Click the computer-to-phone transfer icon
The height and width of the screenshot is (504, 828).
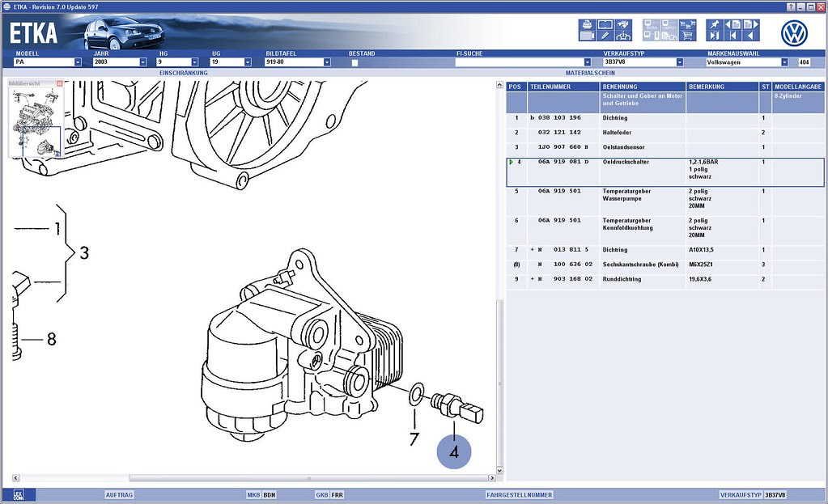coord(652,36)
